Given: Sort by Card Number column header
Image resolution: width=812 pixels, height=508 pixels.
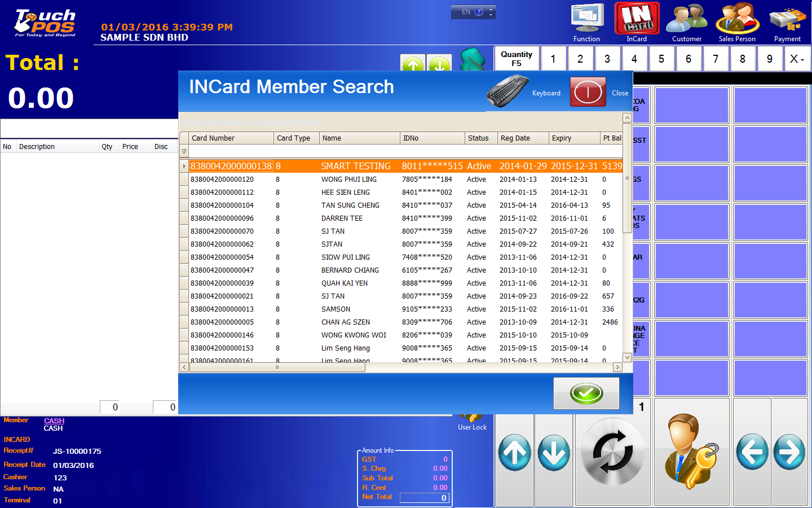Looking at the screenshot, I should click(x=231, y=138).
